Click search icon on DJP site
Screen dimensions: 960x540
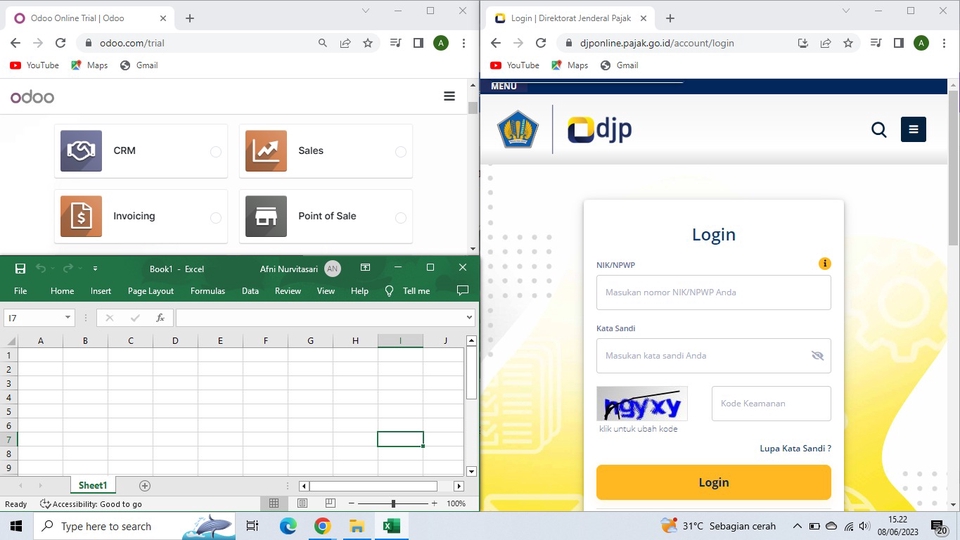point(879,129)
